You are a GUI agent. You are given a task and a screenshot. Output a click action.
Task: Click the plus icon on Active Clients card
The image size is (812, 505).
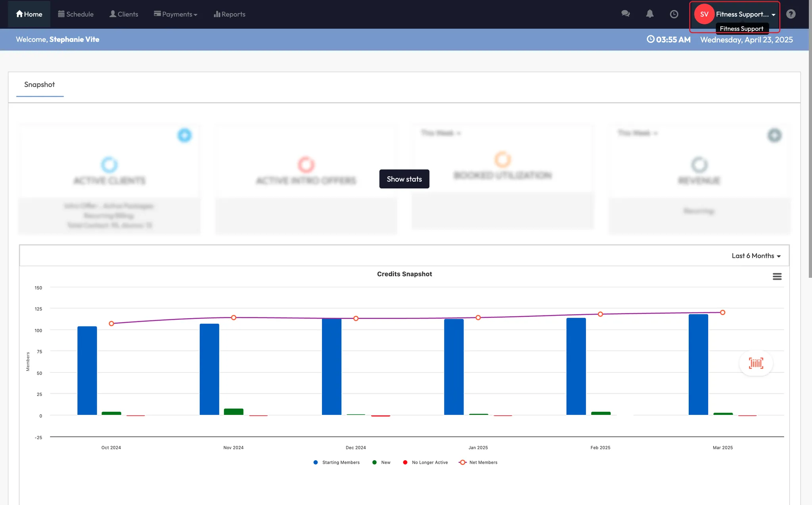[x=184, y=135]
